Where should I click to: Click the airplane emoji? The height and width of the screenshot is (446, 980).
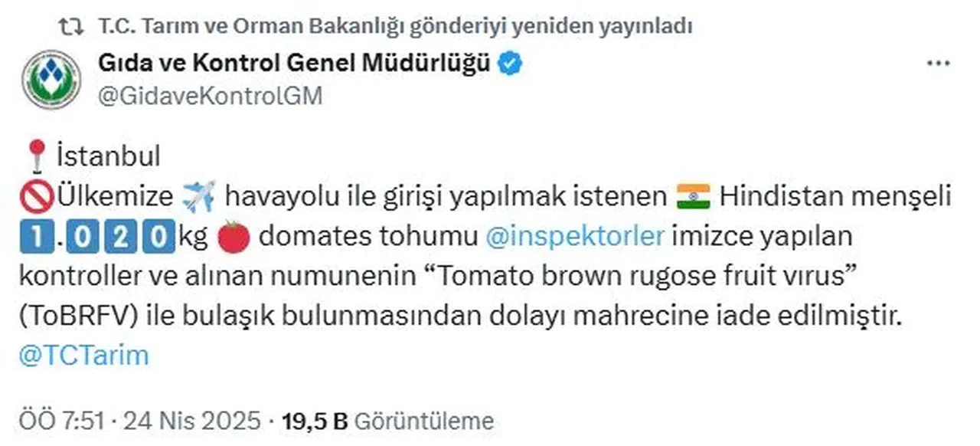pos(200,197)
